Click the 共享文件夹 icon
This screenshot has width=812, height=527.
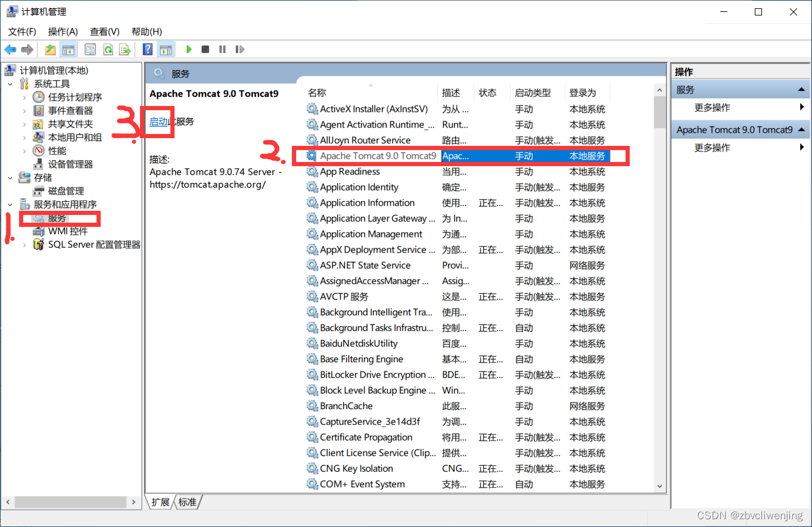(39, 124)
